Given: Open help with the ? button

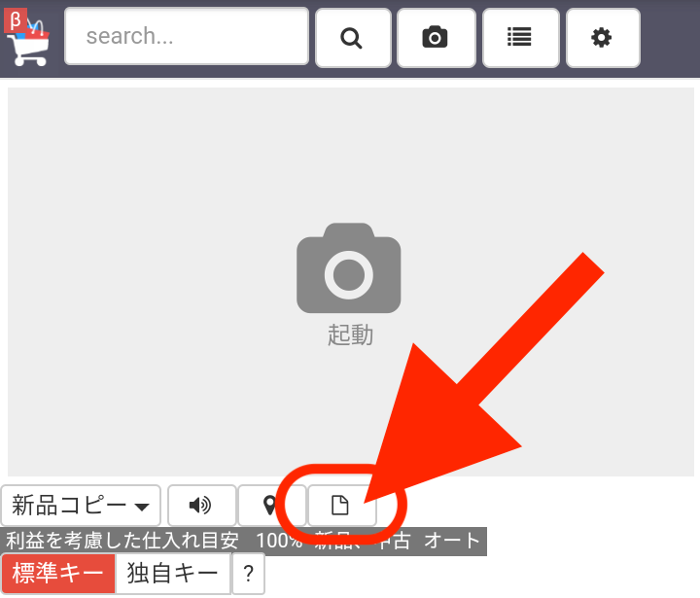Looking at the screenshot, I should (249, 574).
